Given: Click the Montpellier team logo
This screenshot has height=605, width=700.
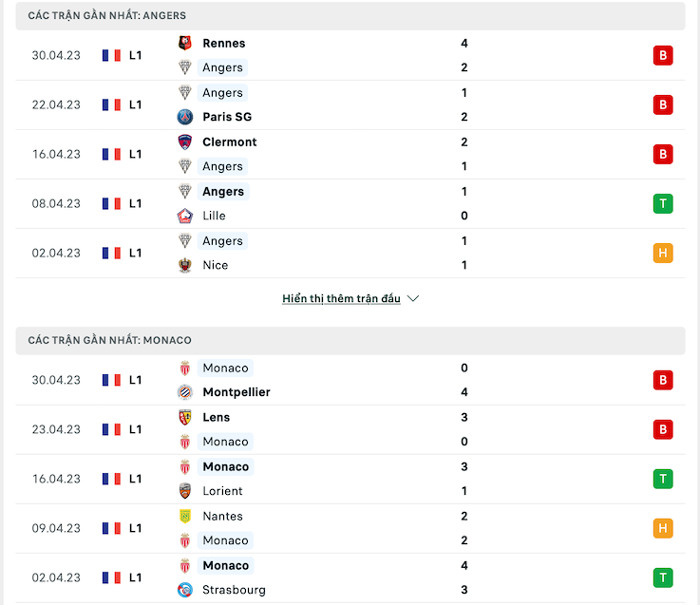Looking at the screenshot, I should (185, 392).
